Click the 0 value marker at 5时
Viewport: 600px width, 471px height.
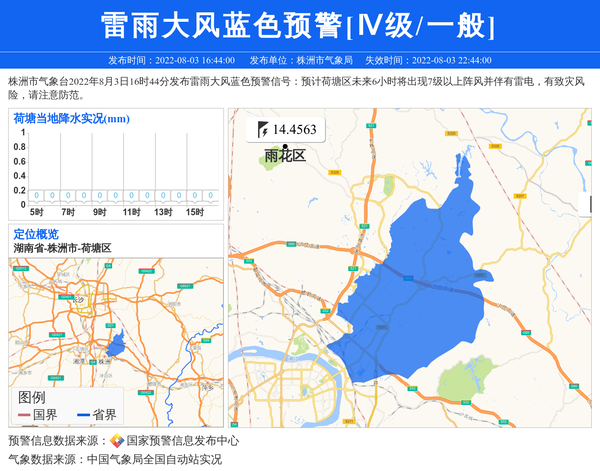pyautogui.click(x=37, y=195)
